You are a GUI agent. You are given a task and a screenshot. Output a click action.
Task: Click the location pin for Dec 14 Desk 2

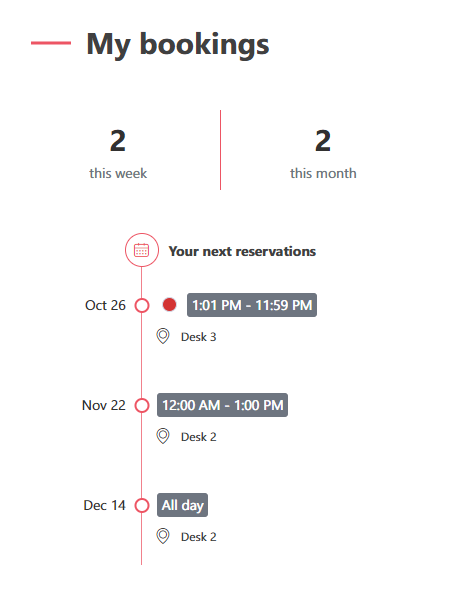163,536
